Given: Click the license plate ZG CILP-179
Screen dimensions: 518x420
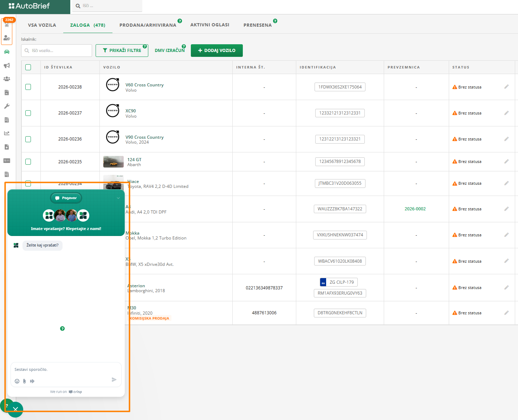Looking at the screenshot, I should click(339, 282).
